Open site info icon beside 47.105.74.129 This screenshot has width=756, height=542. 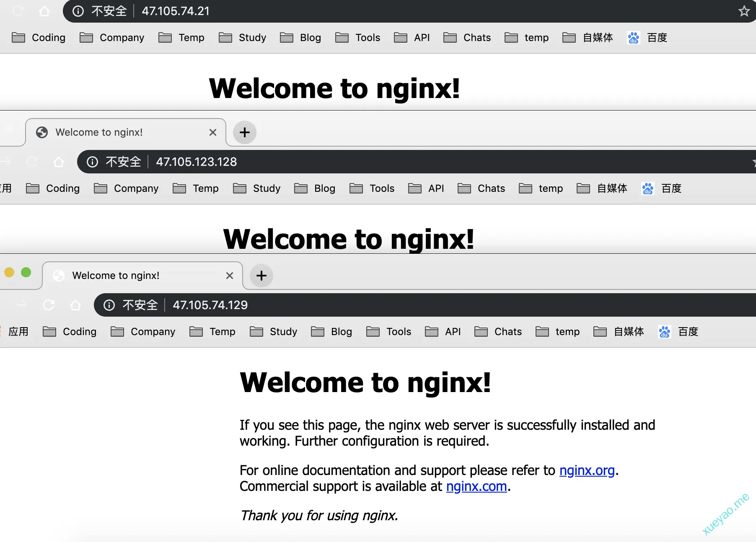click(x=109, y=305)
